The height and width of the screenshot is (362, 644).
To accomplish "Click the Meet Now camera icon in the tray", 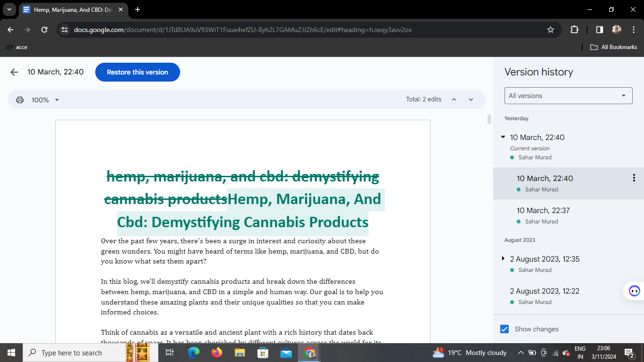I will tap(544, 353).
